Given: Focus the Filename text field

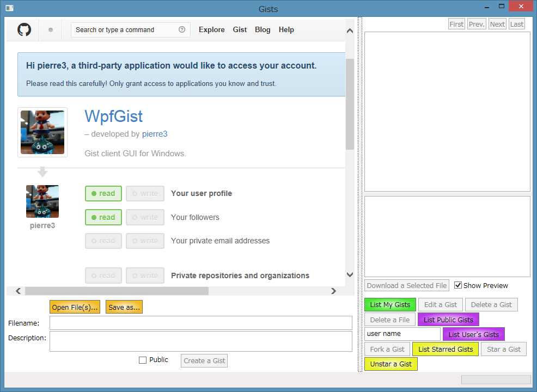Looking at the screenshot, I should pyautogui.click(x=200, y=323).
